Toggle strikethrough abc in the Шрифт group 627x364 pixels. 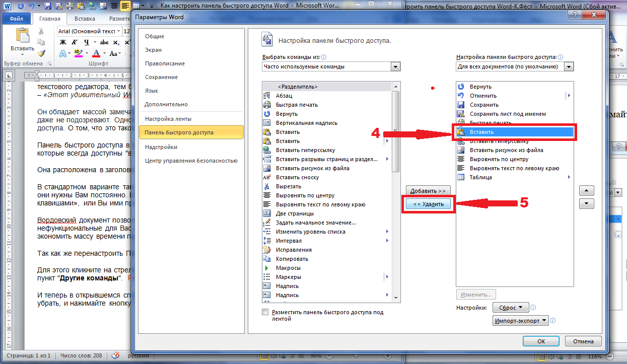pyautogui.click(x=104, y=42)
